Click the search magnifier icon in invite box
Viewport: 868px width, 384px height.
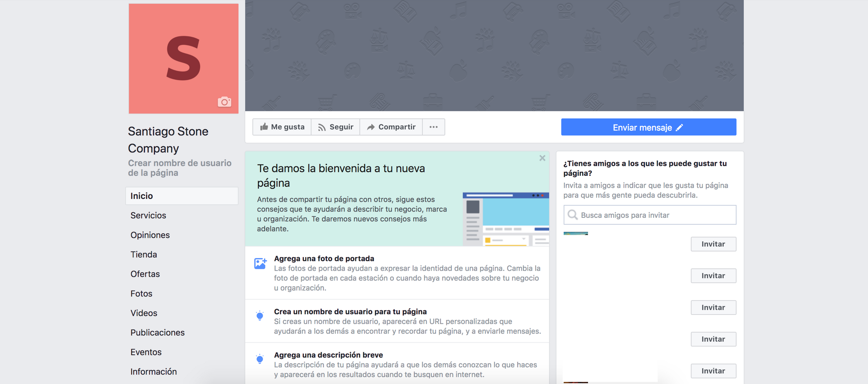tap(572, 215)
